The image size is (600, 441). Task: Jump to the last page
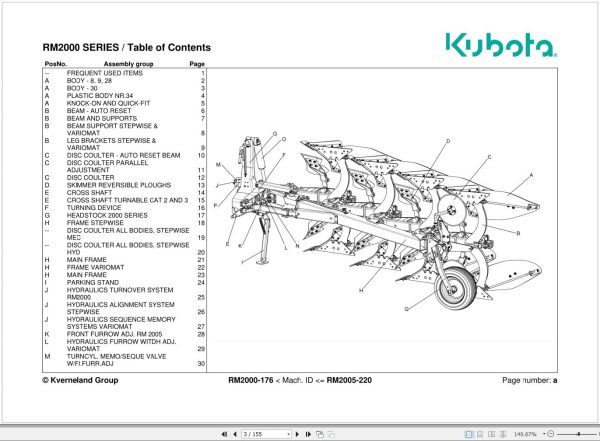308,434
